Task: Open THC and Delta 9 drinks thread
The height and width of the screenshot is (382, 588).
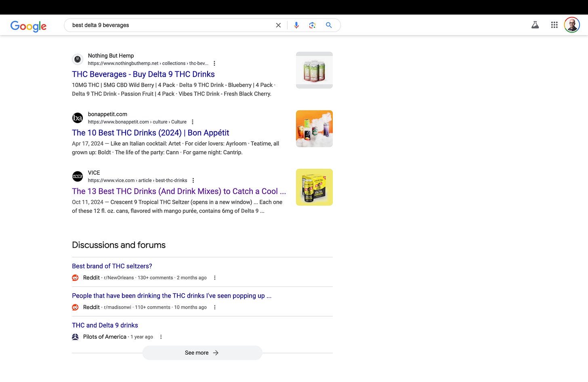Action: coord(105,325)
